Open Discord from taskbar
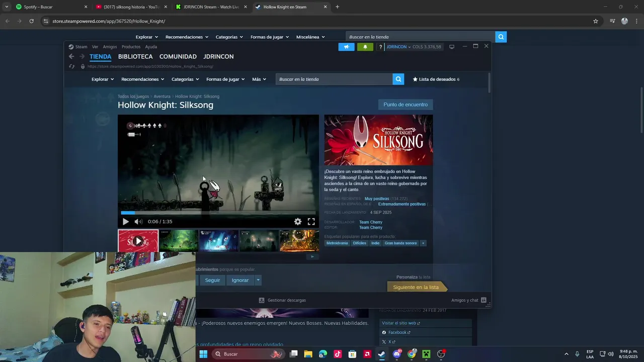 (x=397, y=354)
